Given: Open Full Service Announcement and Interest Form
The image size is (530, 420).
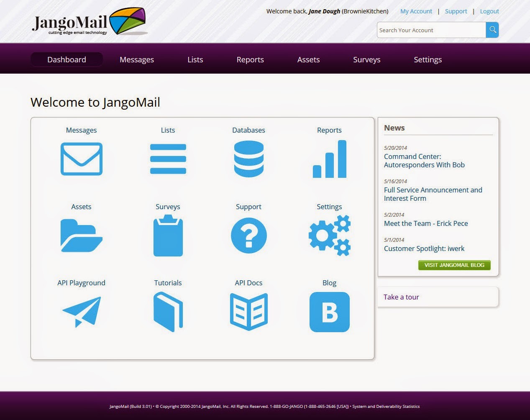Looking at the screenshot, I should coord(433,194).
